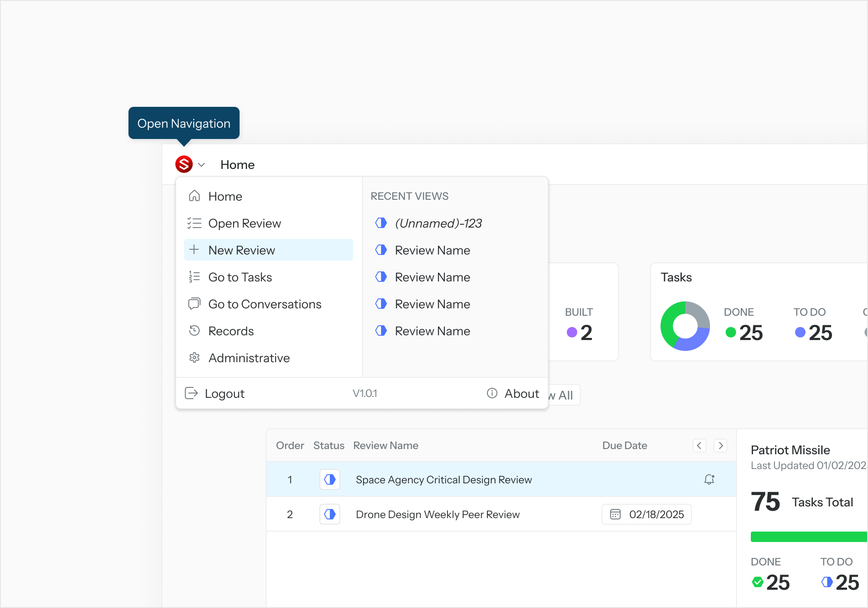Image resolution: width=868 pixels, height=608 pixels.
Task: Click the green task progress bar
Action: 808,537
